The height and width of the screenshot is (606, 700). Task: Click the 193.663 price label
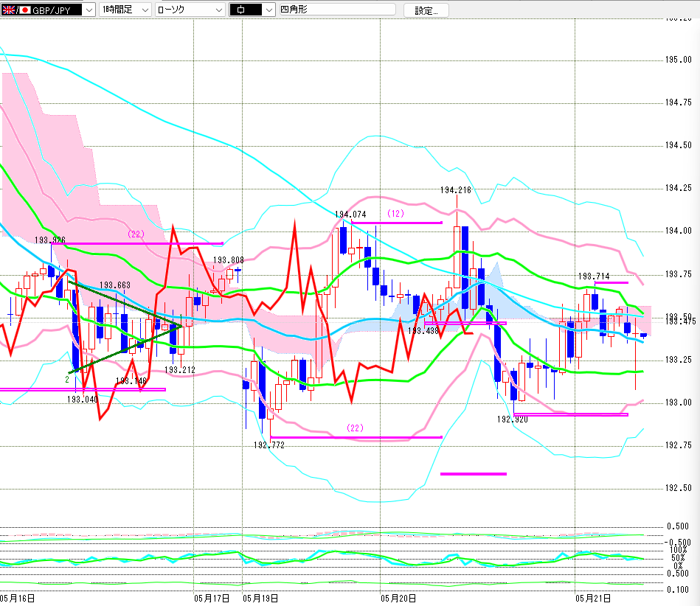click(115, 285)
